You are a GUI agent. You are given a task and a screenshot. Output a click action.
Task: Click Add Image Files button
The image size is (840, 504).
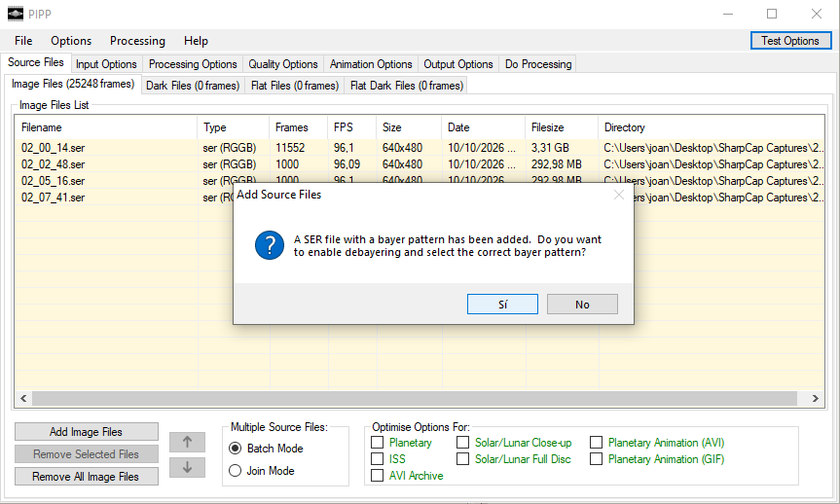87,432
